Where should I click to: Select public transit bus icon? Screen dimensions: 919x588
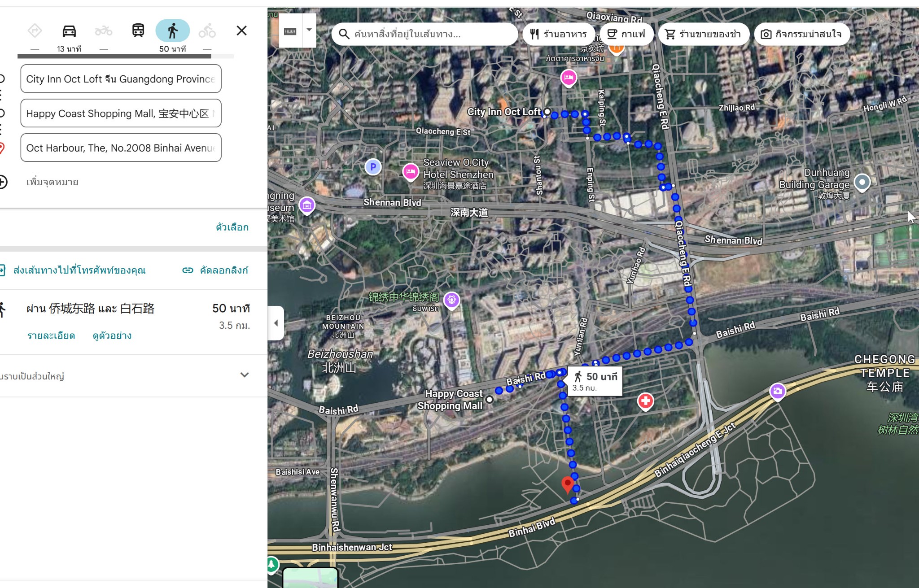click(138, 31)
